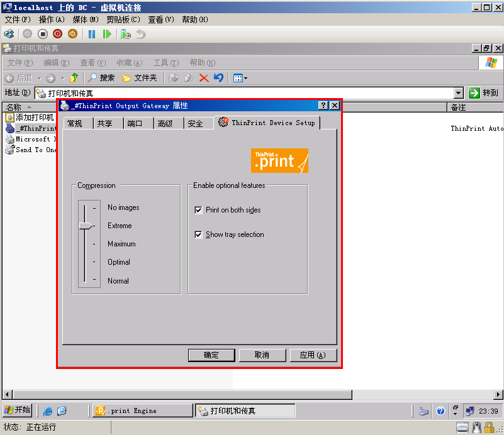The image size is (504, 435).
Task: Click the 备注 column header
Action: [x=475, y=107]
